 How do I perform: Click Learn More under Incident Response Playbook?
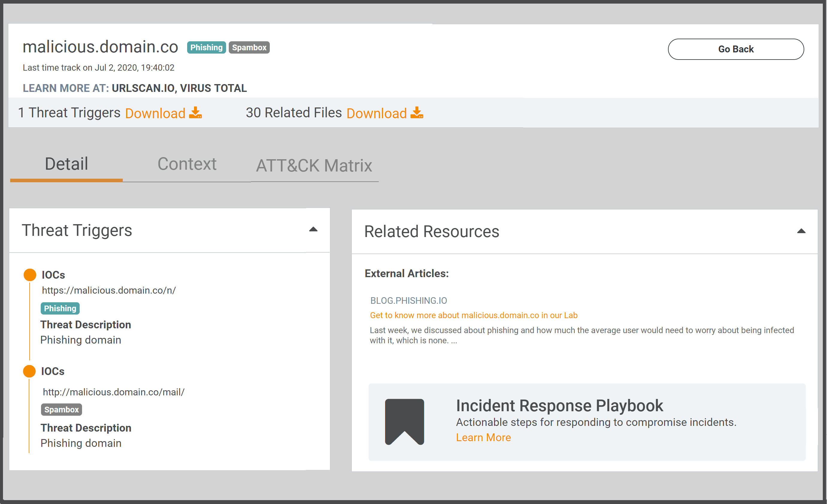point(483,437)
